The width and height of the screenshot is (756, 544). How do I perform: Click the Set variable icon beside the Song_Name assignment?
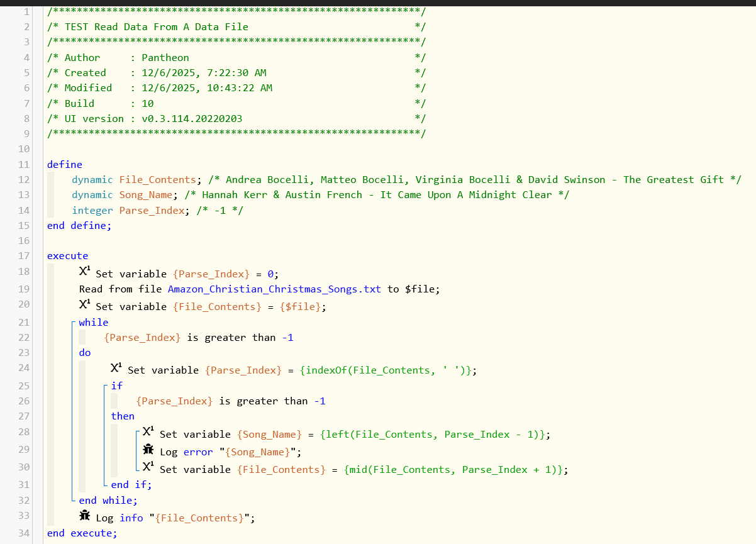pos(148,432)
